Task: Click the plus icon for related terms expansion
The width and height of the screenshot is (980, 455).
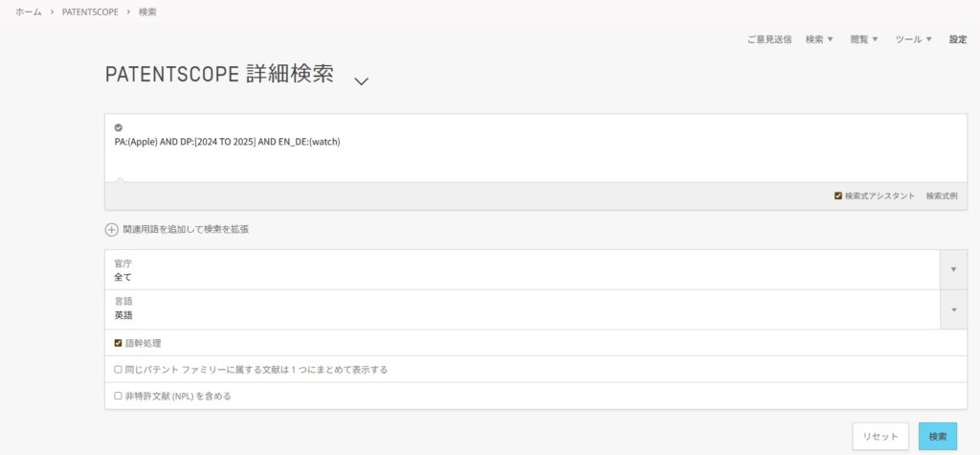Action: (x=112, y=230)
